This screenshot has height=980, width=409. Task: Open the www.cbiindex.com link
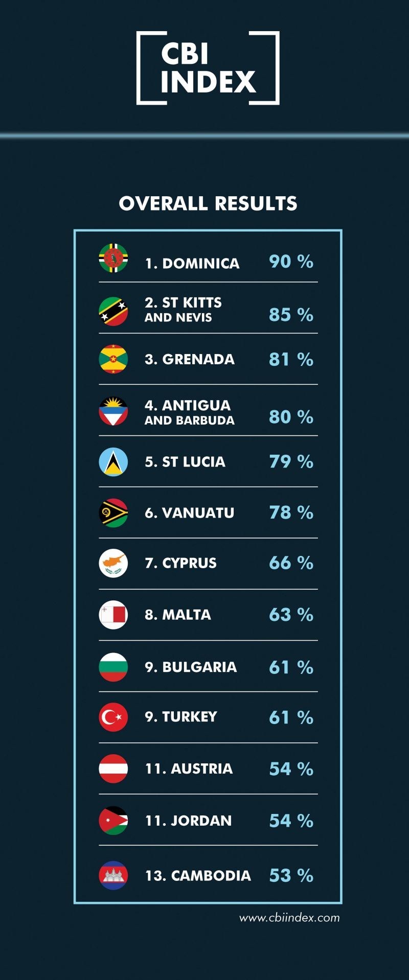tap(289, 918)
